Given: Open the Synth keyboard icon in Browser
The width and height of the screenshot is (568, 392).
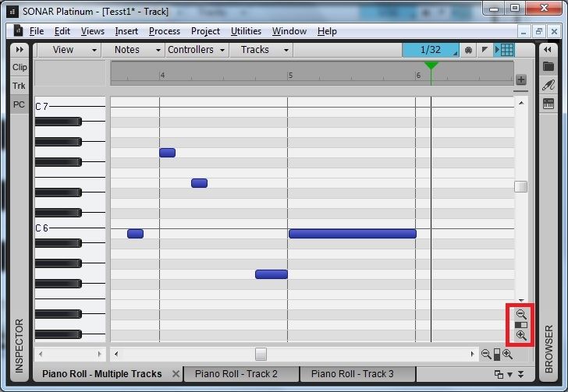Looking at the screenshot, I should pos(548,104).
